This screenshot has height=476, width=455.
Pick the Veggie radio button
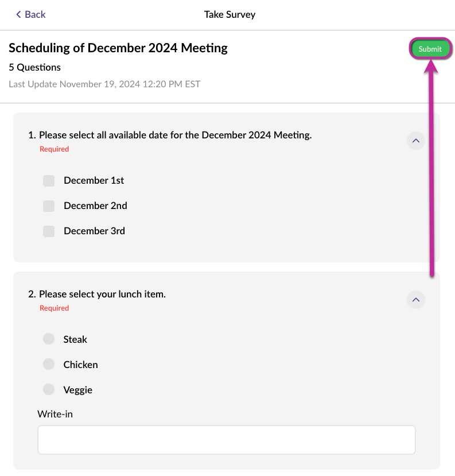(x=49, y=390)
